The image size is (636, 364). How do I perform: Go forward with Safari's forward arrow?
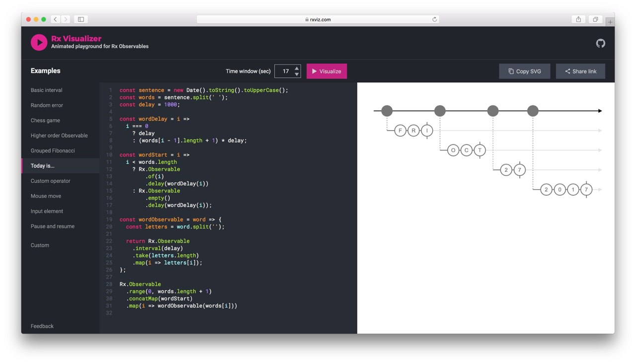click(66, 19)
